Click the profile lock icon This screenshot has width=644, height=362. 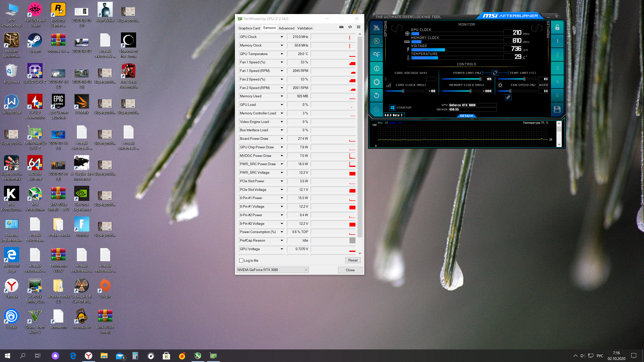tap(557, 27)
